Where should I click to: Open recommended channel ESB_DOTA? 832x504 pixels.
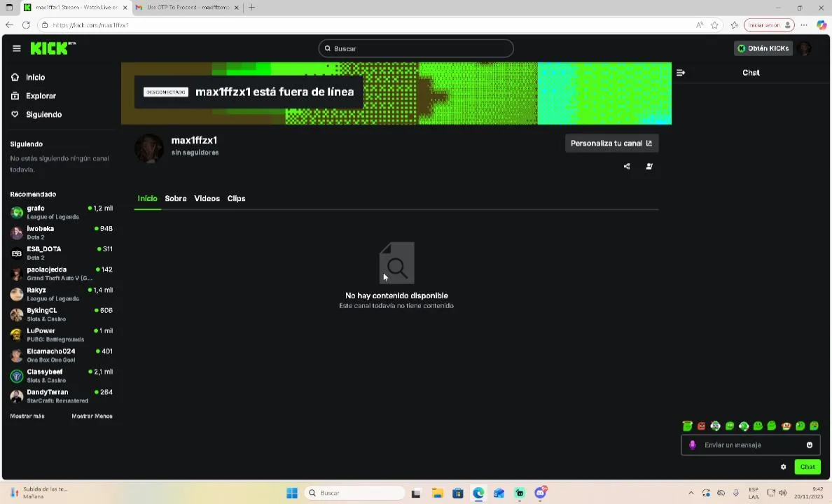pos(62,253)
